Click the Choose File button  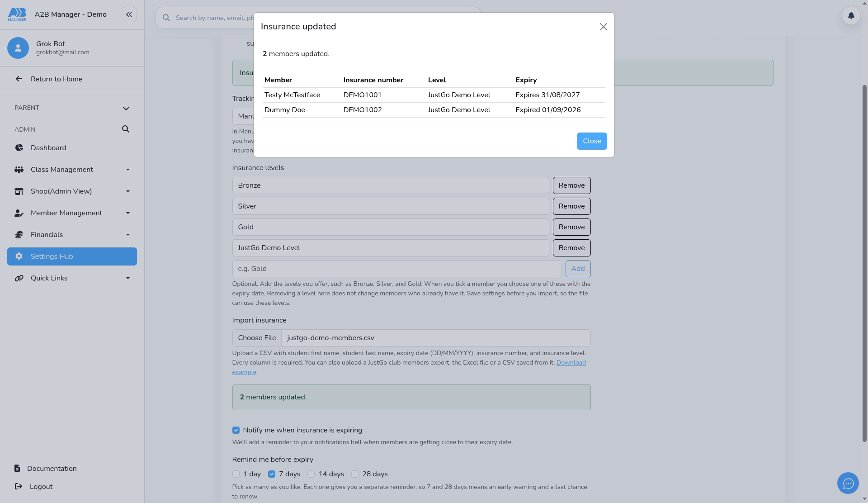257,338
